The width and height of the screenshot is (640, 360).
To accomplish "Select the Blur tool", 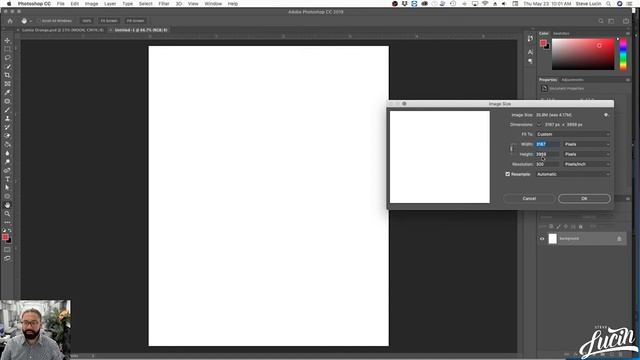I will click(x=7, y=153).
